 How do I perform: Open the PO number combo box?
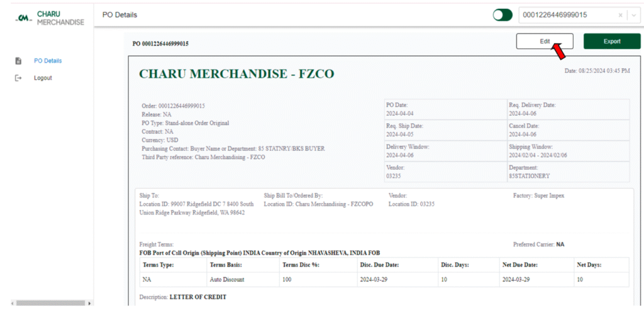[x=566, y=15]
